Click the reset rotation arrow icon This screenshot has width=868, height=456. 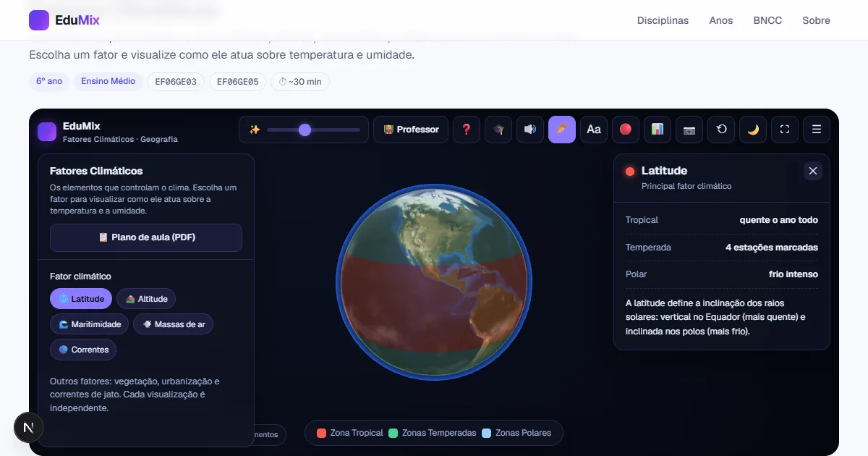pos(721,130)
